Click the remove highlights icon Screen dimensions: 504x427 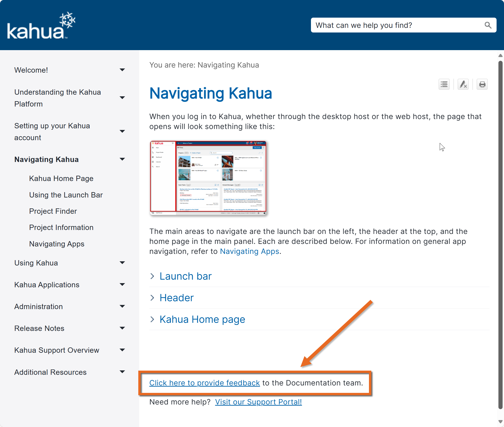[463, 84]
